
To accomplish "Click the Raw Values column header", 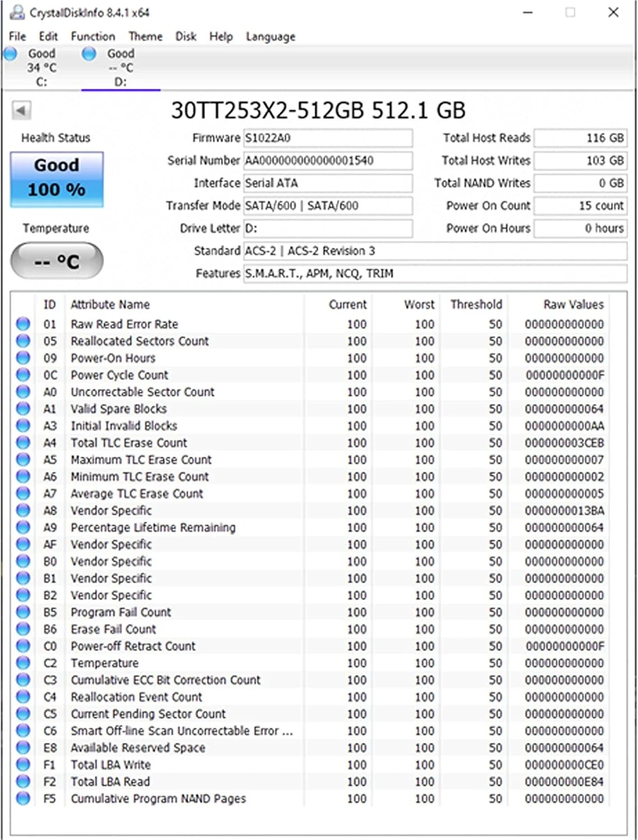I will pyautogui.click(x=573, y=305).
